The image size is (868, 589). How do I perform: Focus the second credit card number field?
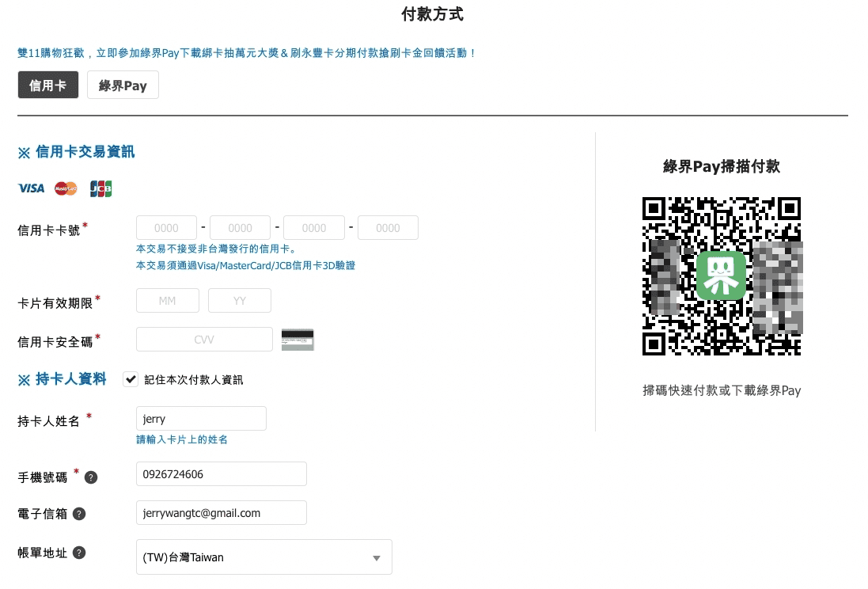pos(241,228)
